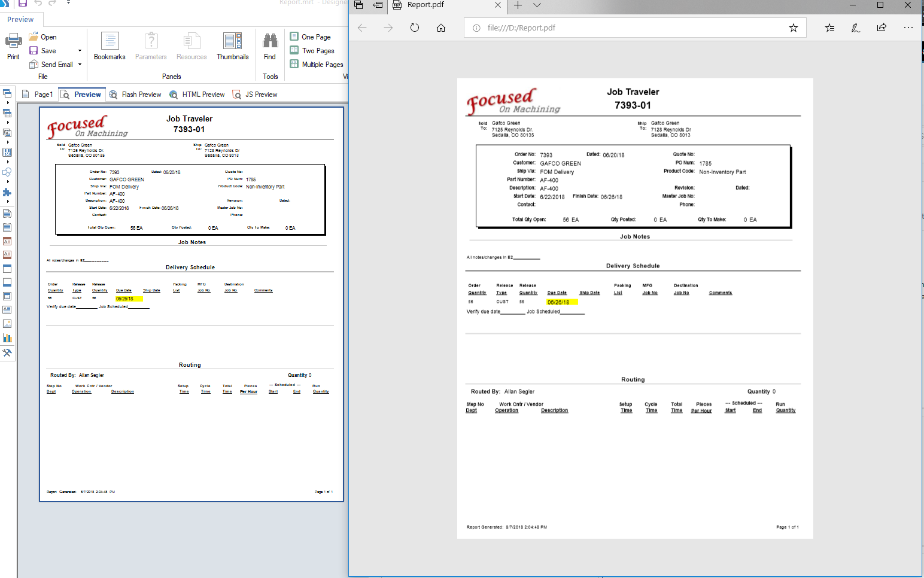
Task: Click the Job Traveler title in the designer preview
Action: [189, 118]
